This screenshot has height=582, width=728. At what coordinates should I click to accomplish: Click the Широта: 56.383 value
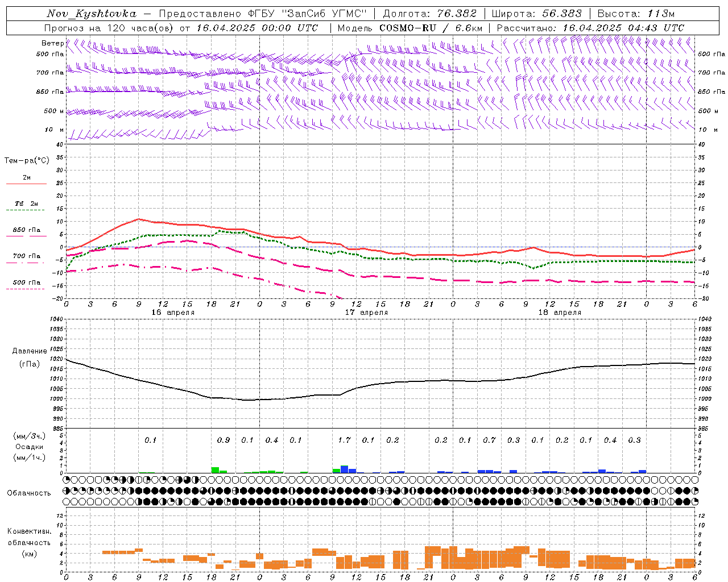[536, 14]
